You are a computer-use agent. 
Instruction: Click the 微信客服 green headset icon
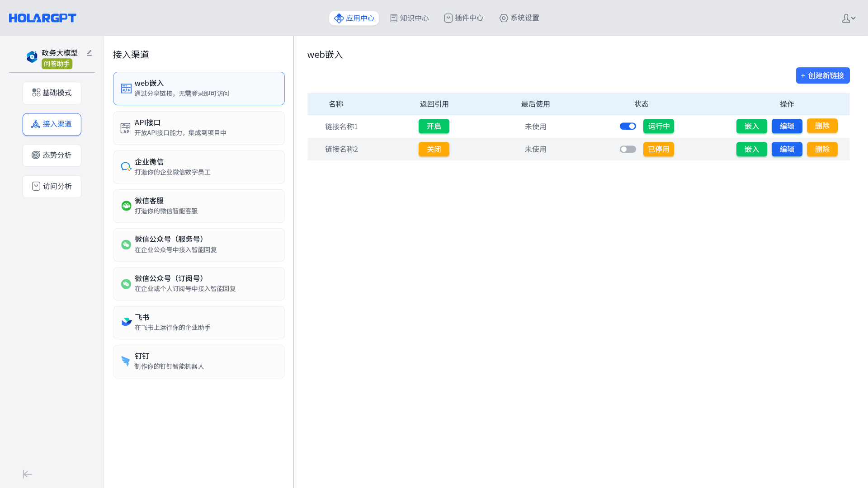pos(126,206)
